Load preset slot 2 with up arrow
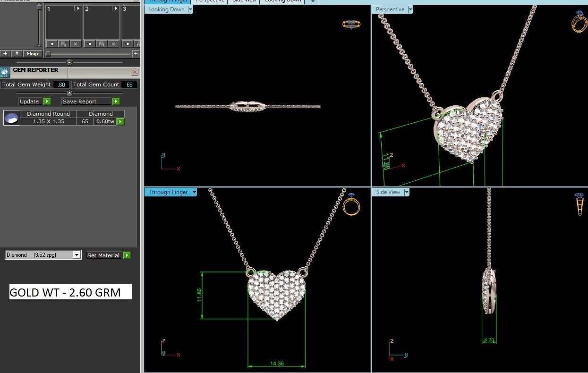The width and height of the screenshot is (588, 373). pos(90,44)
